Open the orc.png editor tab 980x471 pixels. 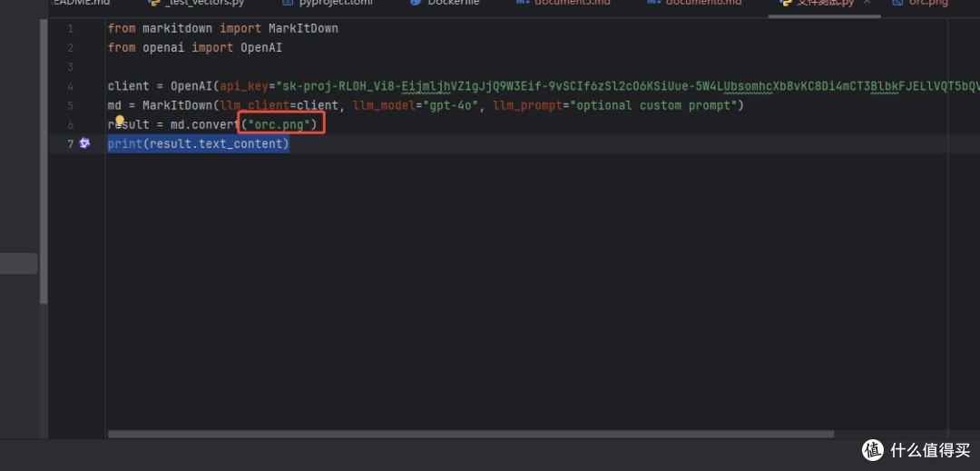[921, 3]
